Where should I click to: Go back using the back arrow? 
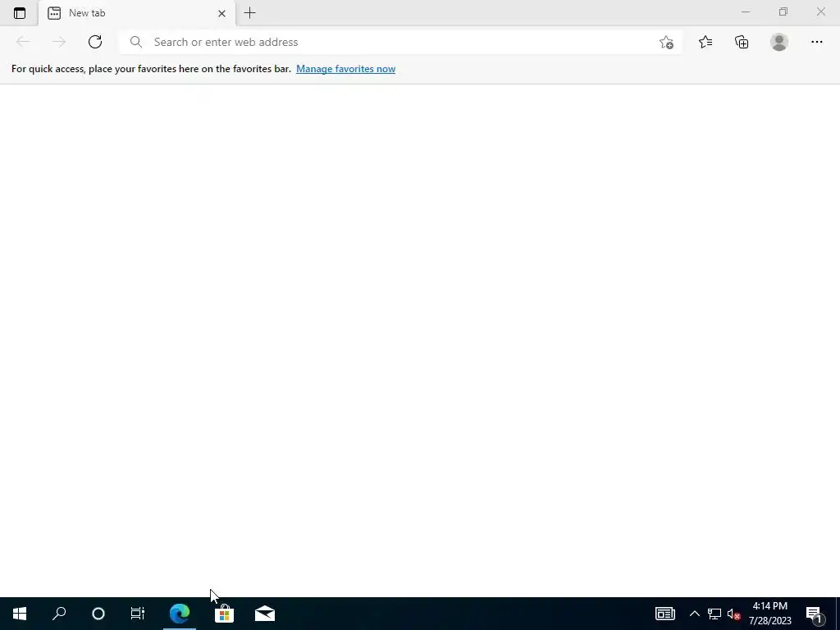23,42
